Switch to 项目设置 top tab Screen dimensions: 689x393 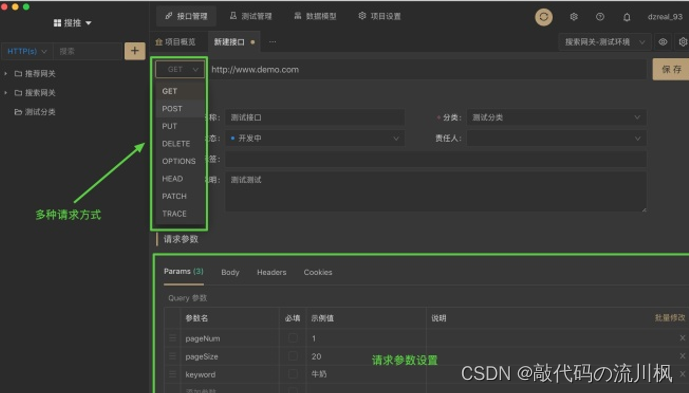click(379, 16)
